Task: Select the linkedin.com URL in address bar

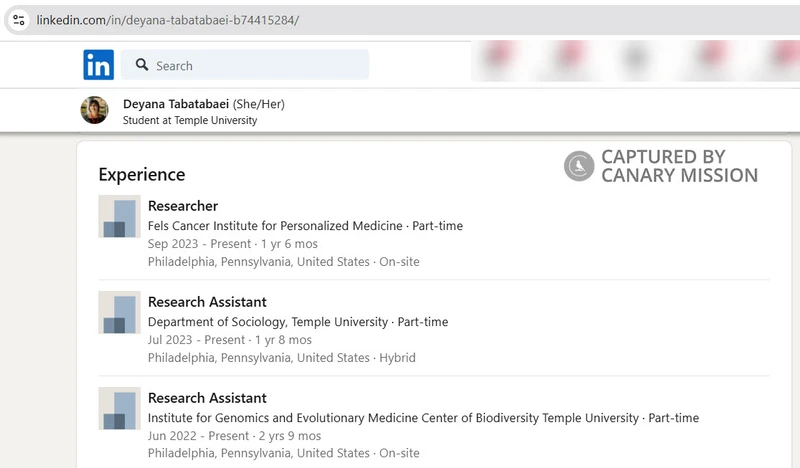Action: click(x=168, y=20)
